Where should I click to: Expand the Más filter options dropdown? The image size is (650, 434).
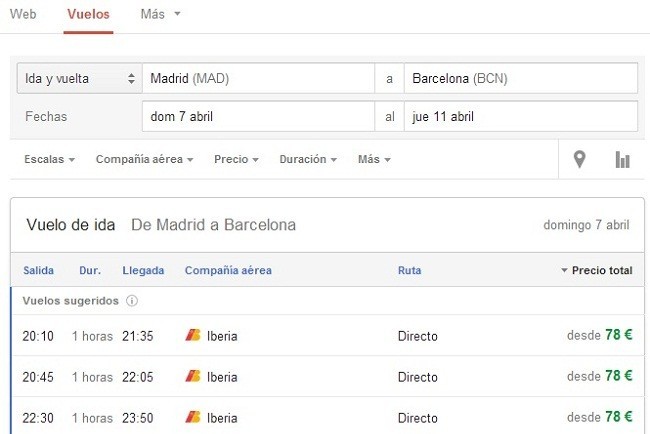pos(374,159)
